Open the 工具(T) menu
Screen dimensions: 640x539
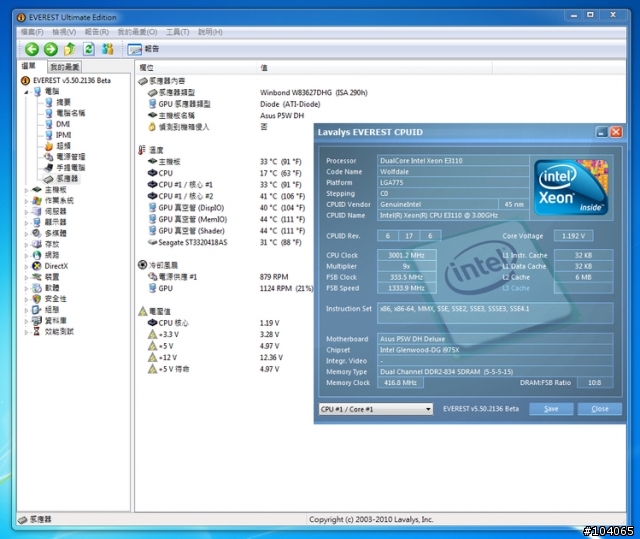click(x=178, y=32)
